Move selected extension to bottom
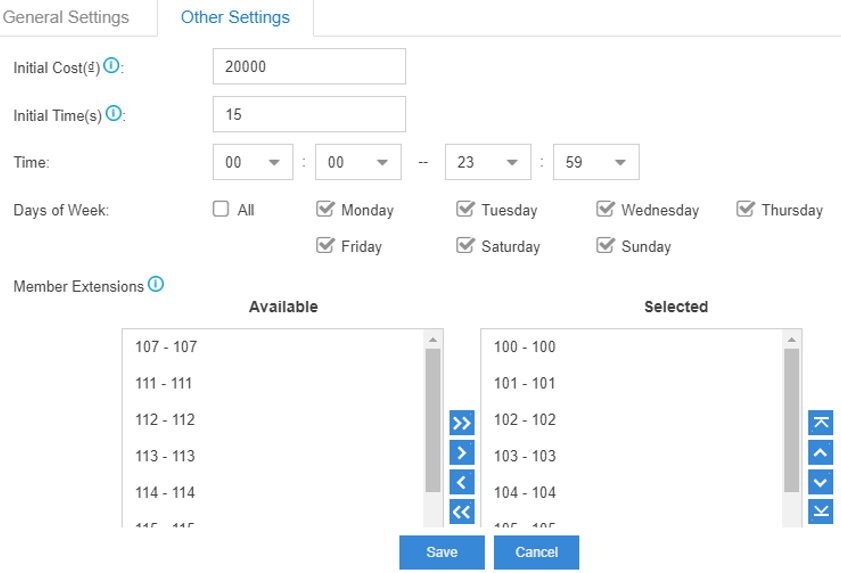This screenshot has width=841, height=573. point(820,511)
